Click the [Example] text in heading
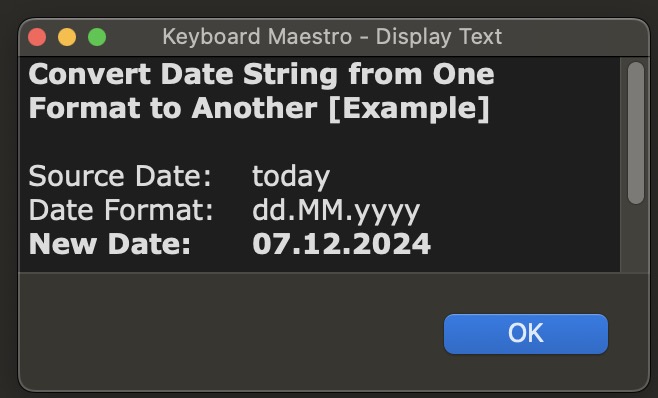The width and height of the screenshot is (658, 398). click(x=409, y=108)
